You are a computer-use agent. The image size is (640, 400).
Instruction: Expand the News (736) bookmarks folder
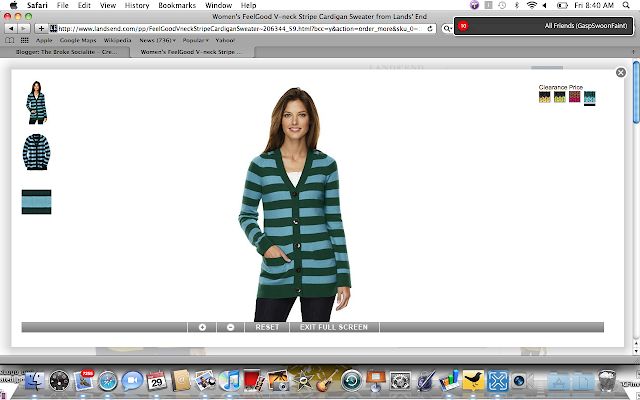(x=158, y=40)
